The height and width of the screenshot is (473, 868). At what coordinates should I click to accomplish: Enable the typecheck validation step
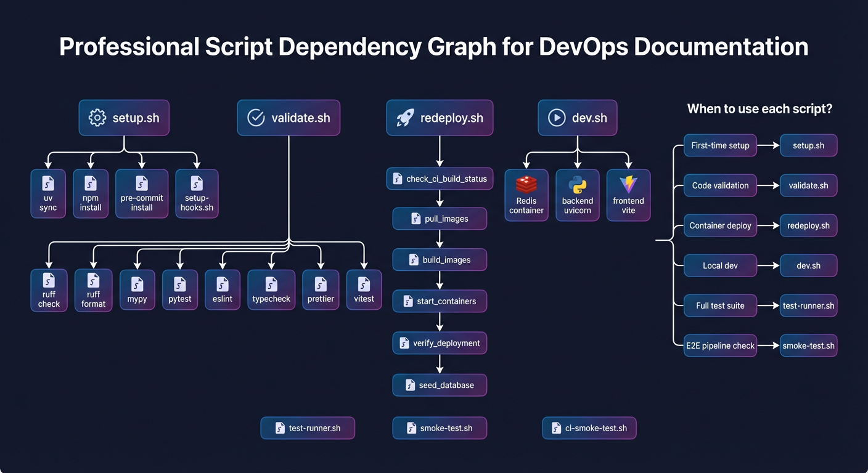(x=271, y=289)
